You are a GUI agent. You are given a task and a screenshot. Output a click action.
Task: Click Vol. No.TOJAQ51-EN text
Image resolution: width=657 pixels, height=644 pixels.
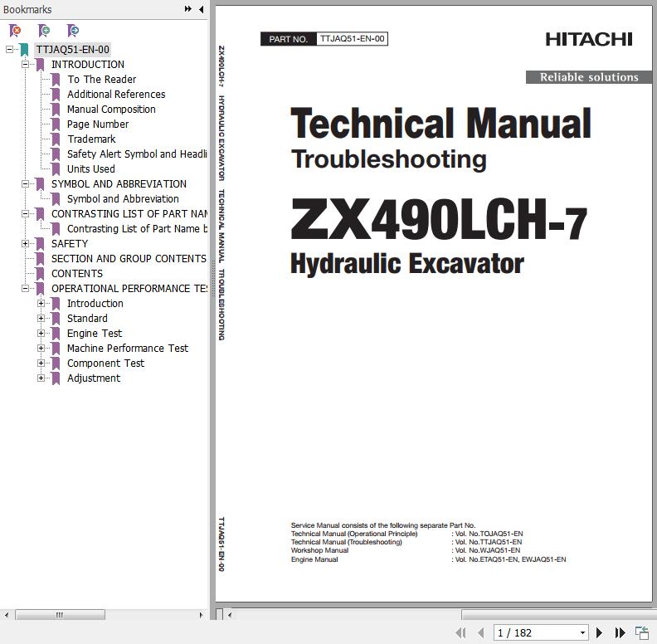pyautogui.click(x=489, y=534)
